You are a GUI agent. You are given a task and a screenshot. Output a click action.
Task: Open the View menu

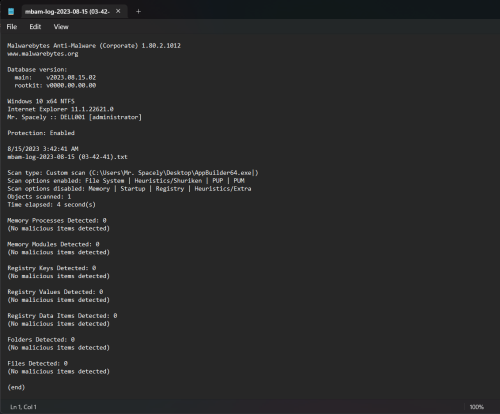click(61, 27)
